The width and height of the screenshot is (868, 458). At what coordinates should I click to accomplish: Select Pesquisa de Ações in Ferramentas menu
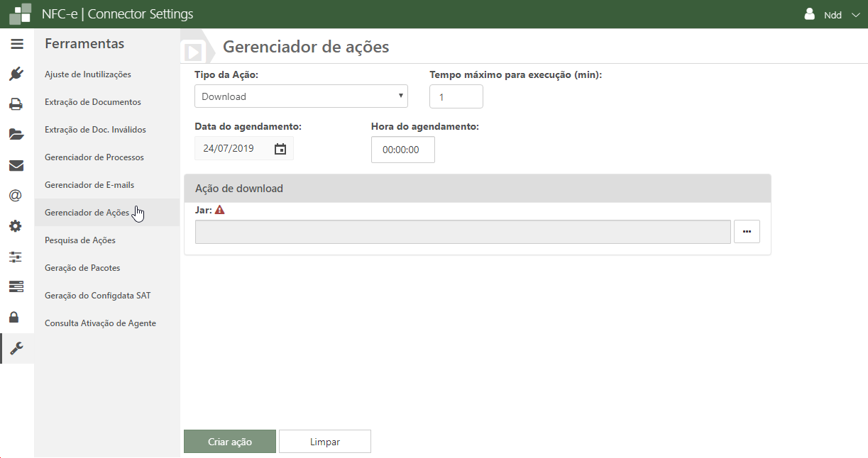[80, 240]
